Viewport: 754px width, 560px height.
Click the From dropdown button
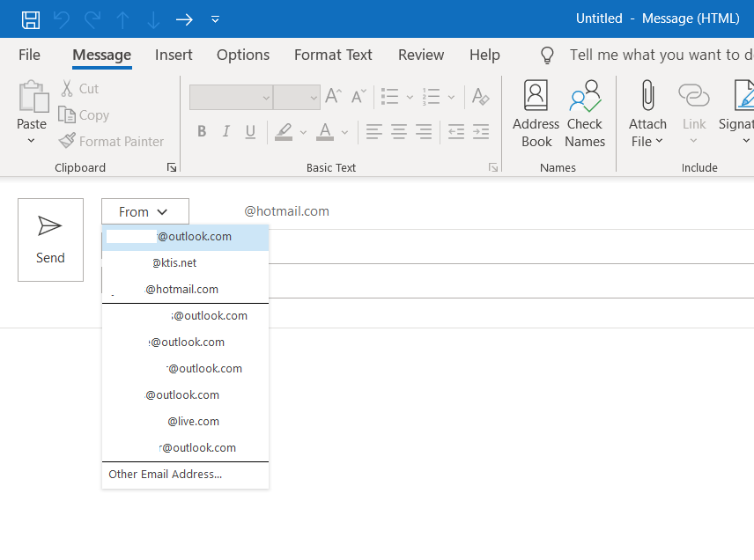145,211
